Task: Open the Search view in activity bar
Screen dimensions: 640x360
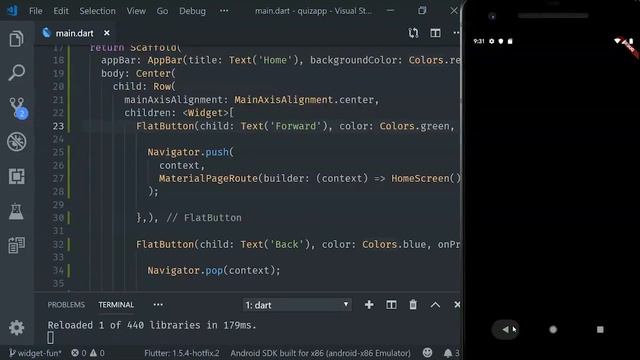Action: point(16,73)
